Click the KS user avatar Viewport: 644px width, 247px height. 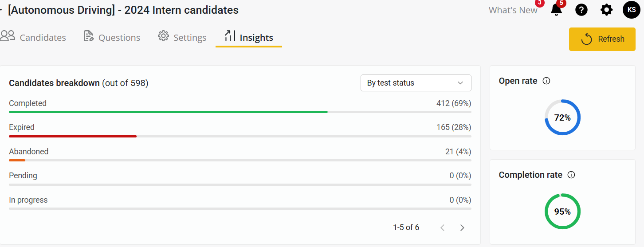pyautogui.click(x=631, y=10)
